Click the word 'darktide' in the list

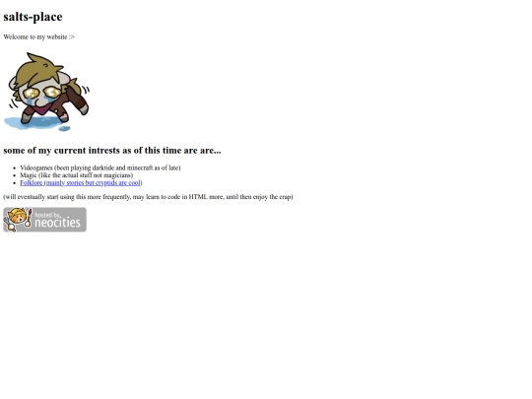coord(103,167)
